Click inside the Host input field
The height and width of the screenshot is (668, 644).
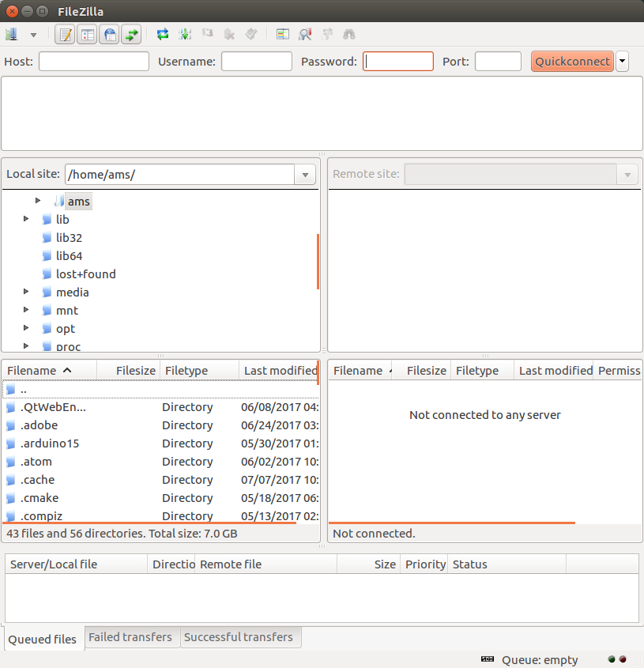point(93,61)
